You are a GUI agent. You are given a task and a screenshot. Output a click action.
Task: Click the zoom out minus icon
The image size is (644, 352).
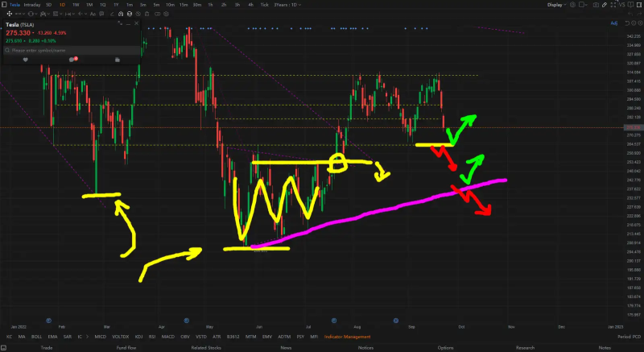pos(634,23)
